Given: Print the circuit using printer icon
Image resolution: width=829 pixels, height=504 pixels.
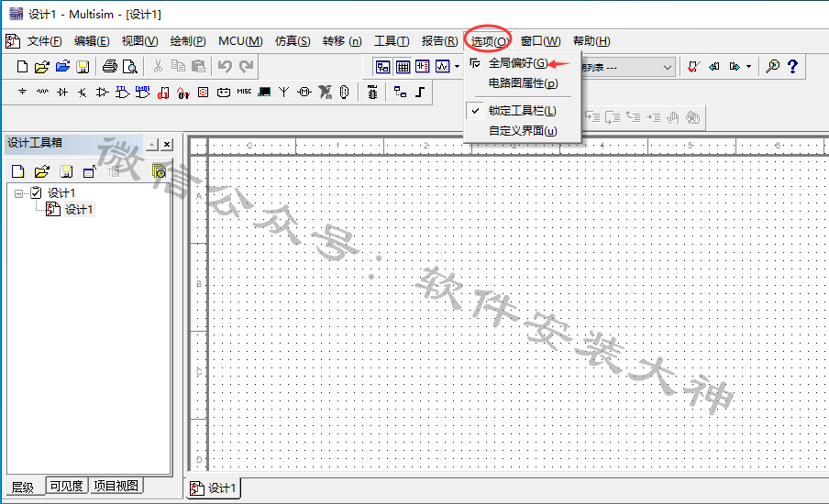Looking at the screenshot, I should [110, 67].
